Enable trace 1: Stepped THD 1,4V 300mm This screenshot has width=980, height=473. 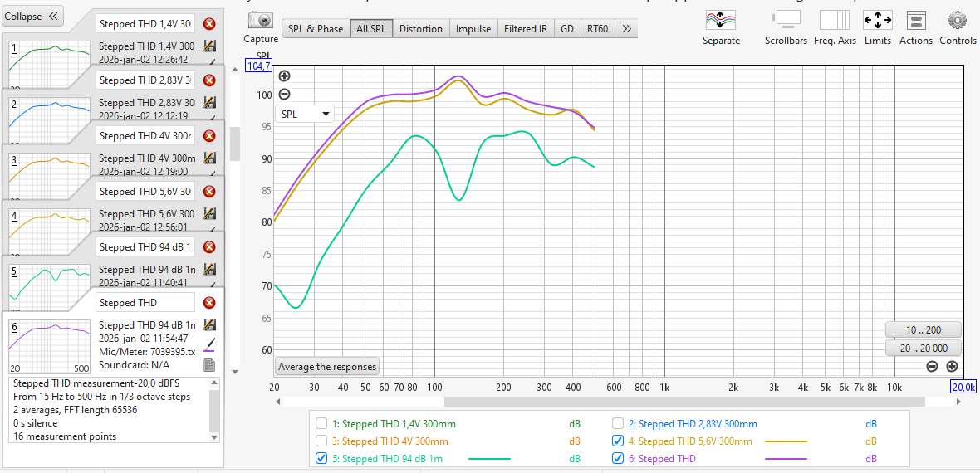pyautogui.click(x=321, y=423)
